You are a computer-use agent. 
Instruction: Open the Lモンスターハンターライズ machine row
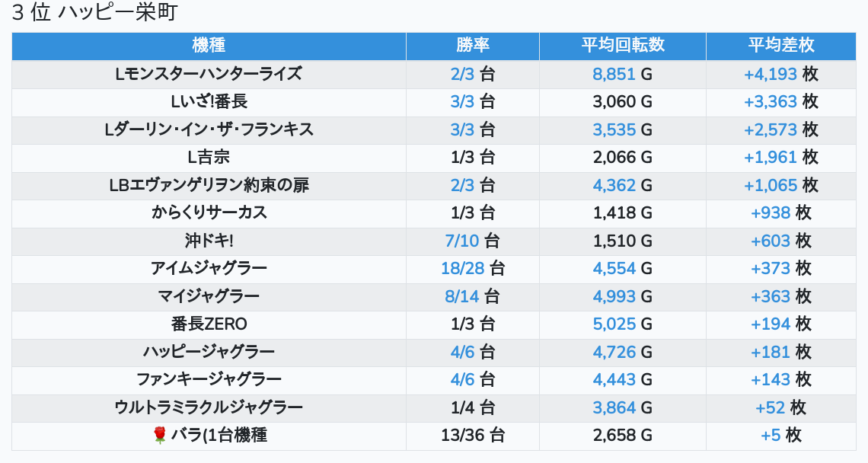[434, 74]
